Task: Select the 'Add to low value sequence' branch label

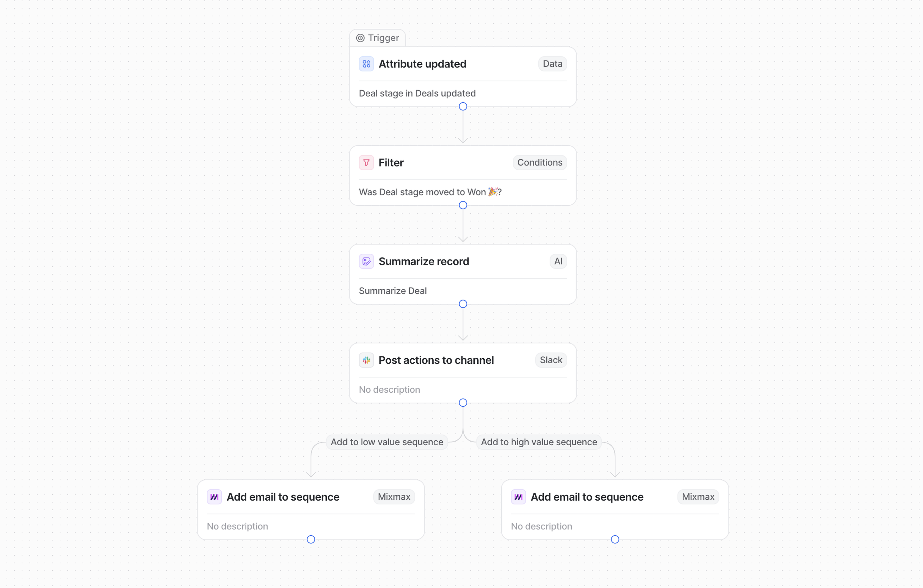Action: click(387, 442)
